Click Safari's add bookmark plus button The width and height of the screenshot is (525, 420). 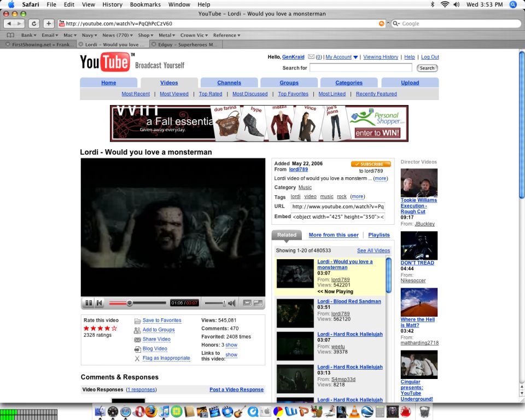(x=49, y=24)
